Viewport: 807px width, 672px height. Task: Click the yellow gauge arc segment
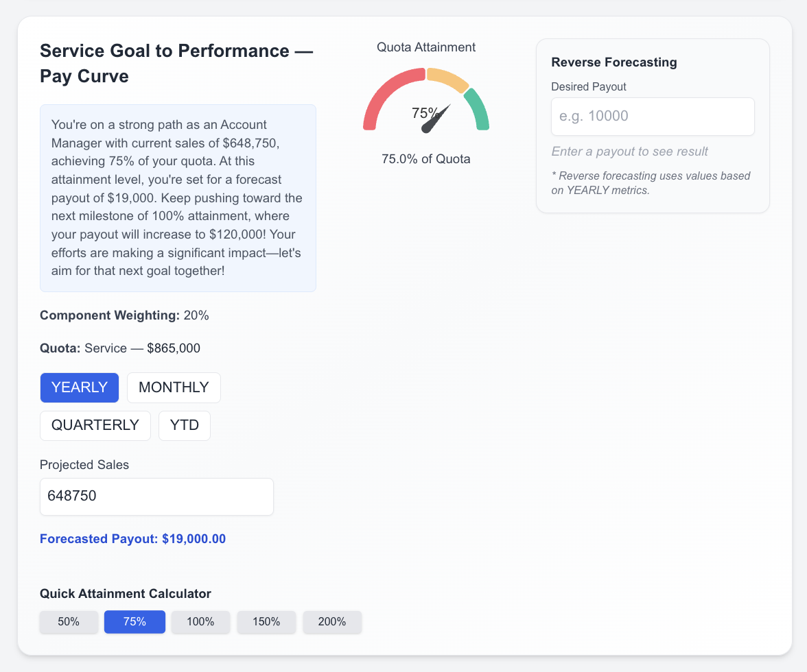point(447,77)
